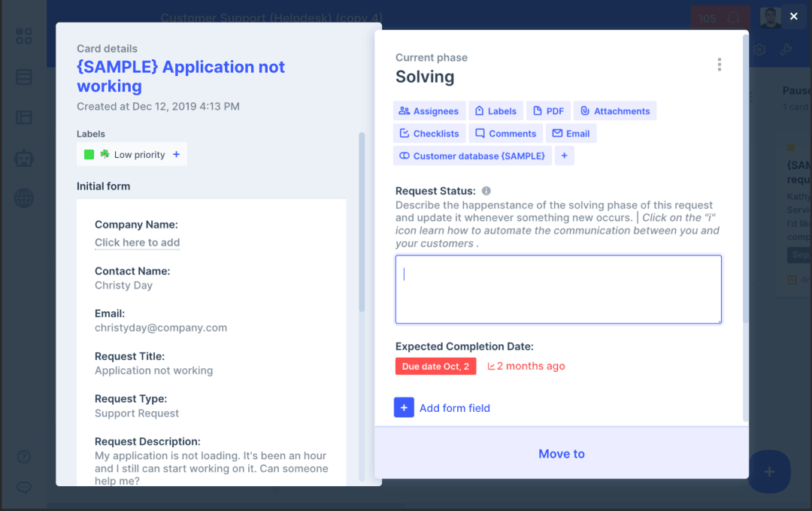Add a label with the plus icon
This screenshot has height=511, width=812.
(x=177, y=155)
